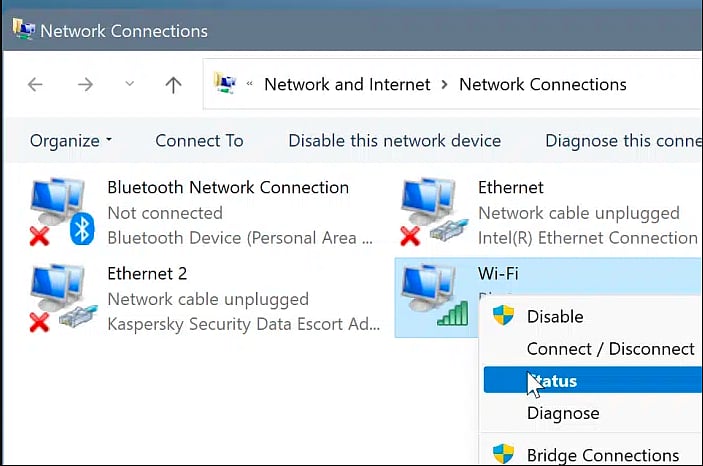This screenshot has height=466, width=703.
Task: Choose Diagnose from the context menu
Action: [x=563, y=413]
